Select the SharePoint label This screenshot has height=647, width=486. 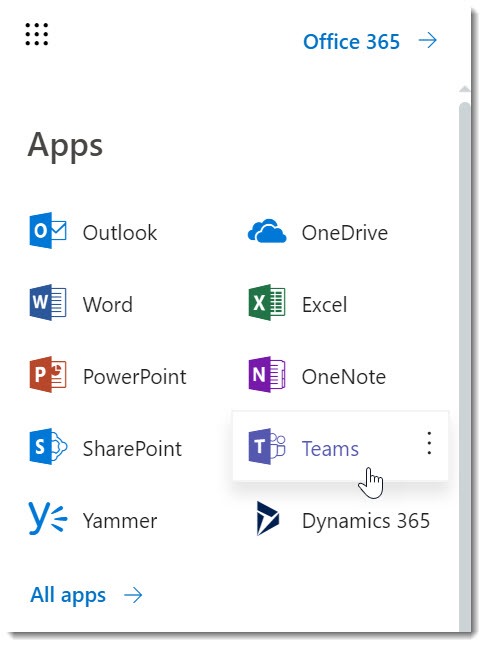[x=132, y=449]
